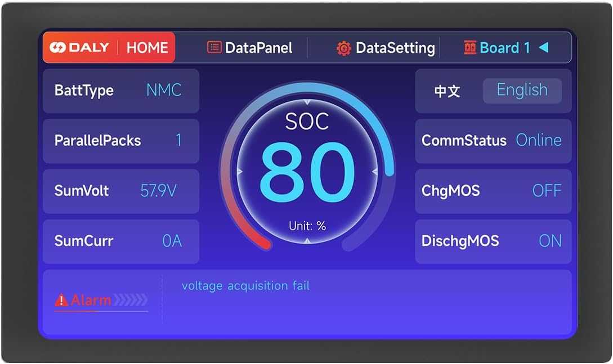613x364 pixels.
Task: Toggle the ChgMOS OFF status
Action: coord(547,191)
